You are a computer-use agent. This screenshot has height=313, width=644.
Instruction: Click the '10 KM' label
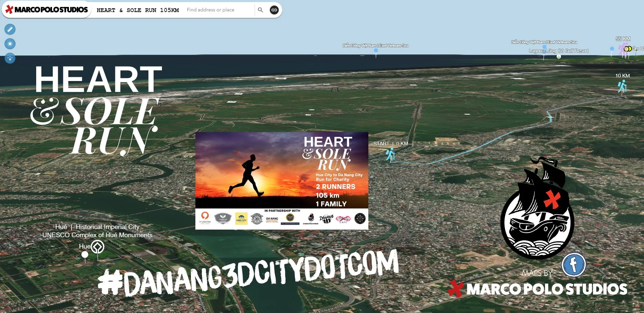tap(622, 76)
